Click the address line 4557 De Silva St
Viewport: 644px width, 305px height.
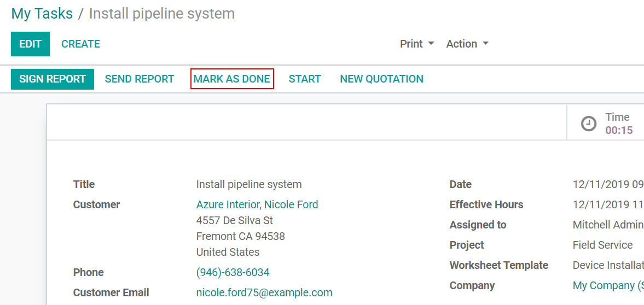click(235, 220)
